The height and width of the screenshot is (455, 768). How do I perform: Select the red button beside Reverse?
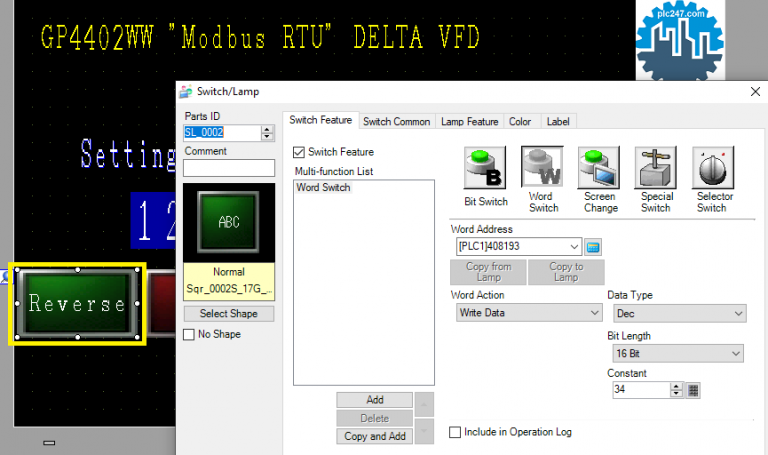pos(162,304)
